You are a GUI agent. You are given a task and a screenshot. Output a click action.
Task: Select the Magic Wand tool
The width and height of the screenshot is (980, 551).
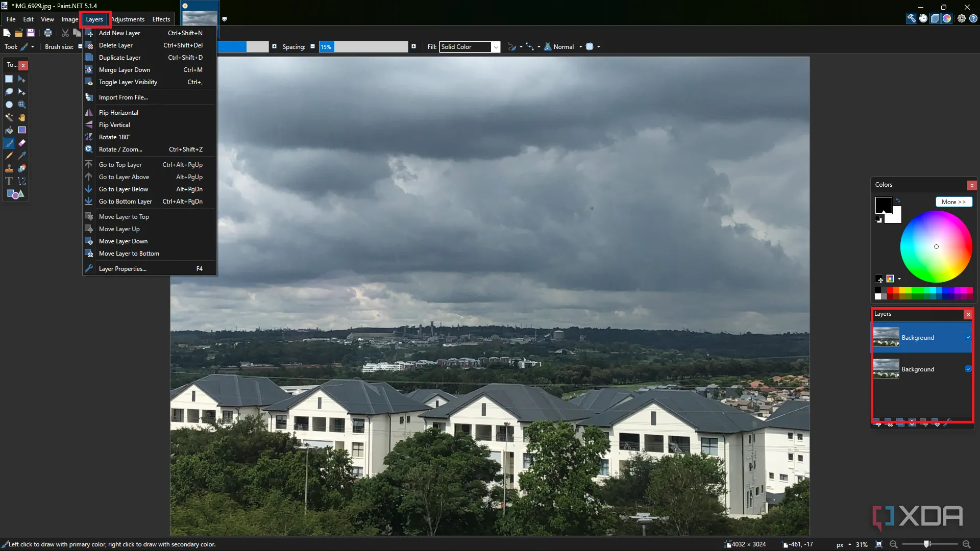point(9,117)
